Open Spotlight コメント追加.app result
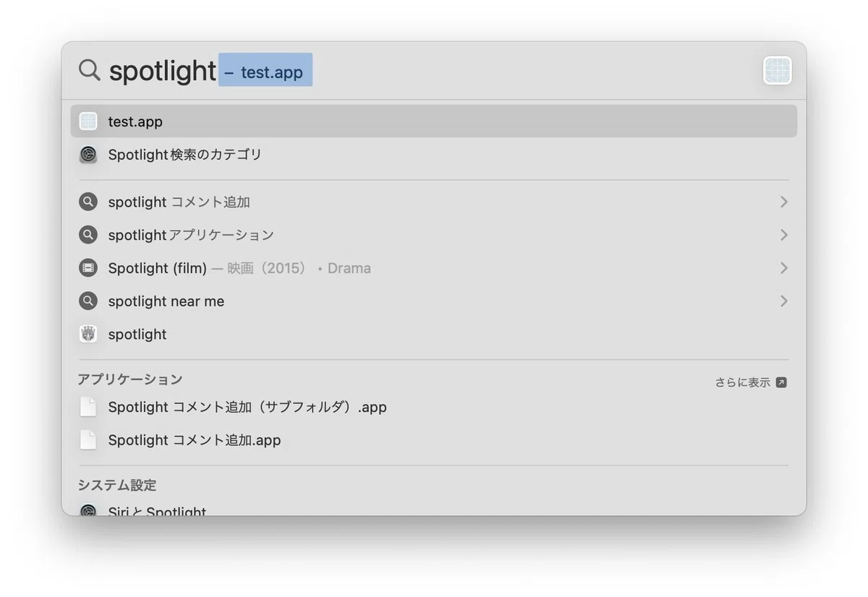Screen dimensions: 868x597 click(434, 440)
